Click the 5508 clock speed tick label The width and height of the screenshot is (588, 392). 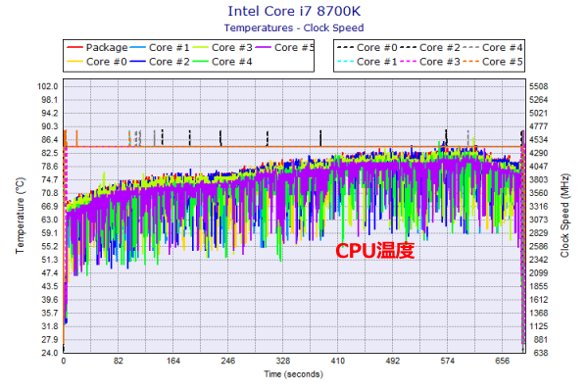click(538, 86)
